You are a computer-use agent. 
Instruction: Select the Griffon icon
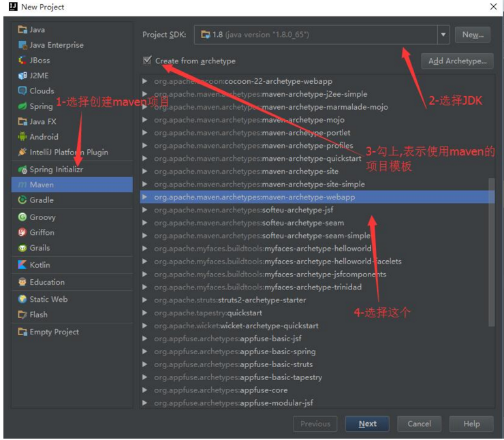click(22, 232)
